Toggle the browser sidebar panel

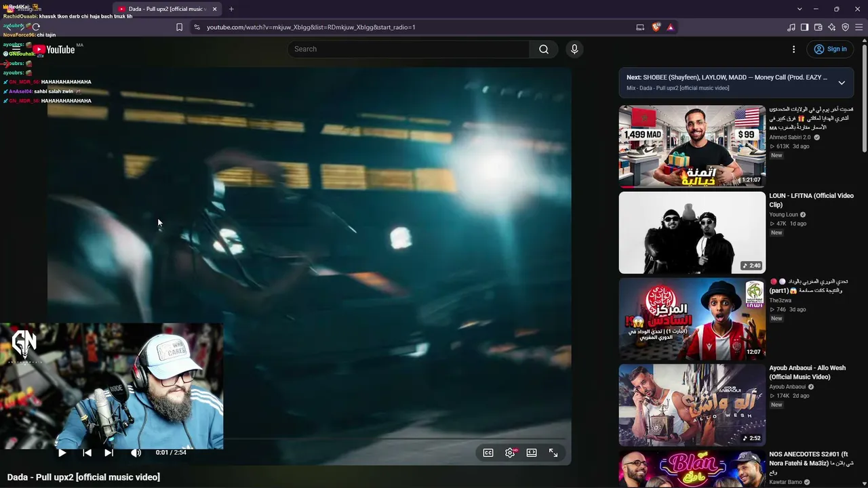(x=804, y=27)
